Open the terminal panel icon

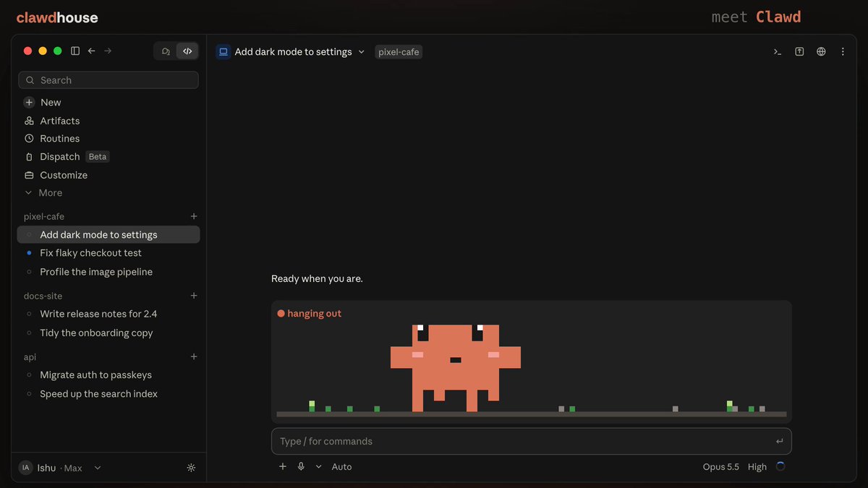point(778,52)
